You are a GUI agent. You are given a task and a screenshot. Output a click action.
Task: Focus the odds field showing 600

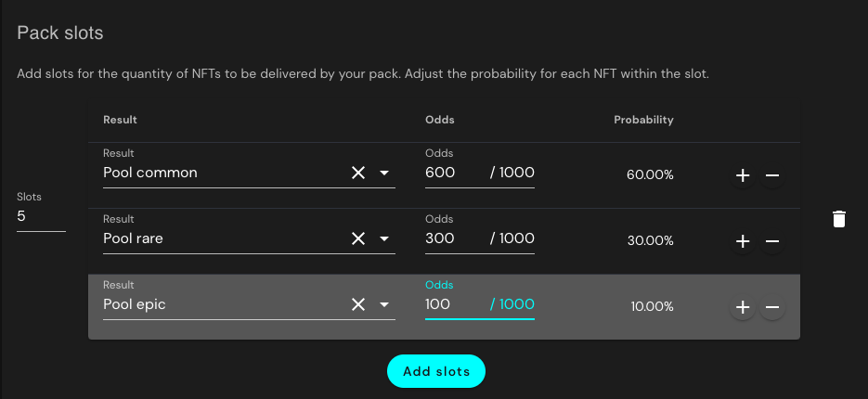[453, 173]
